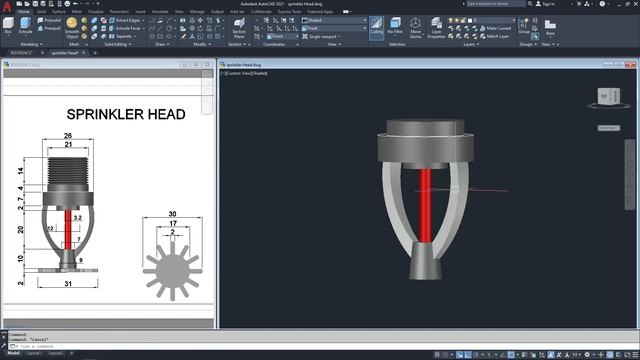This screenshot has height=360, width=640.
Task: Expand the Modify panel dropdown
Action: [202, 44]
